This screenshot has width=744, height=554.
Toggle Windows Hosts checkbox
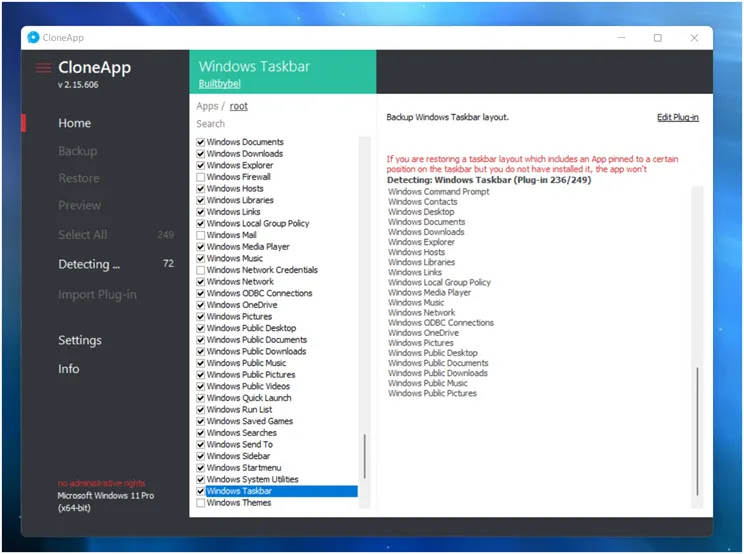pos(201,189)
